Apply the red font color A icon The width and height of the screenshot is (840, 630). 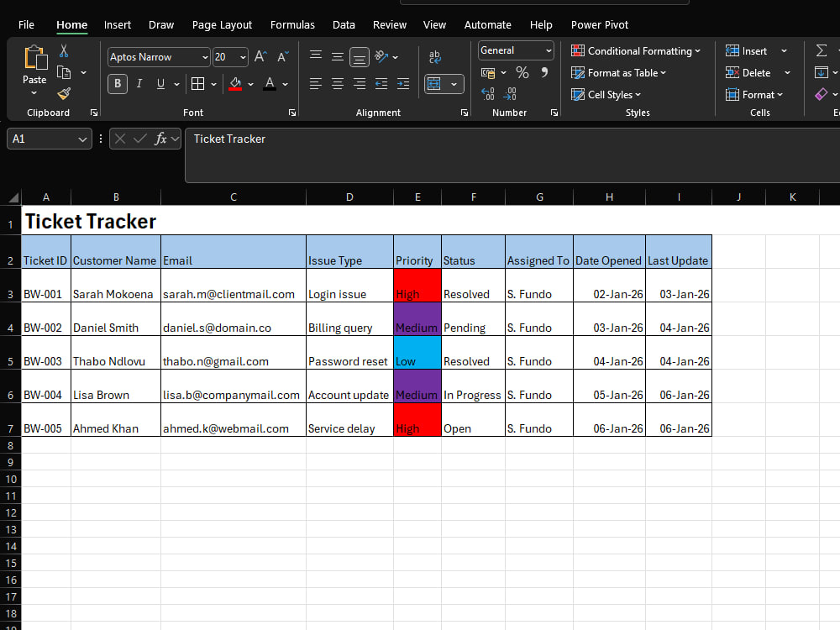270,83
